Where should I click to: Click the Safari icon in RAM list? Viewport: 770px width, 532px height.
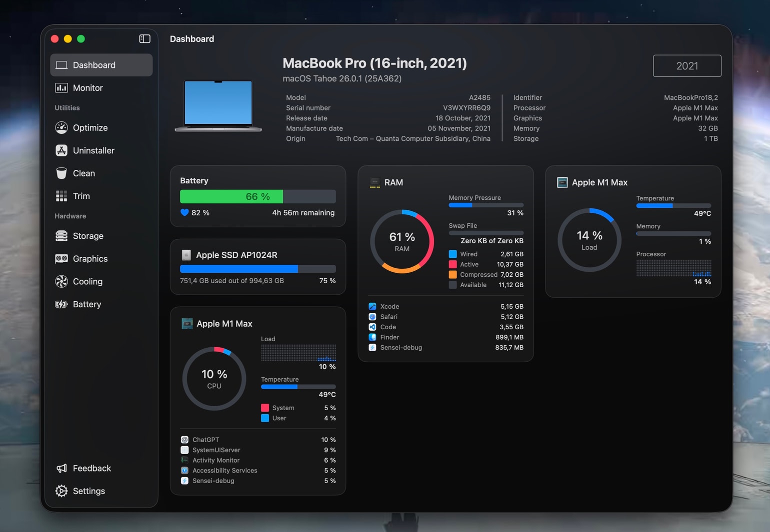pyautogui.click(x=372, y=317)
